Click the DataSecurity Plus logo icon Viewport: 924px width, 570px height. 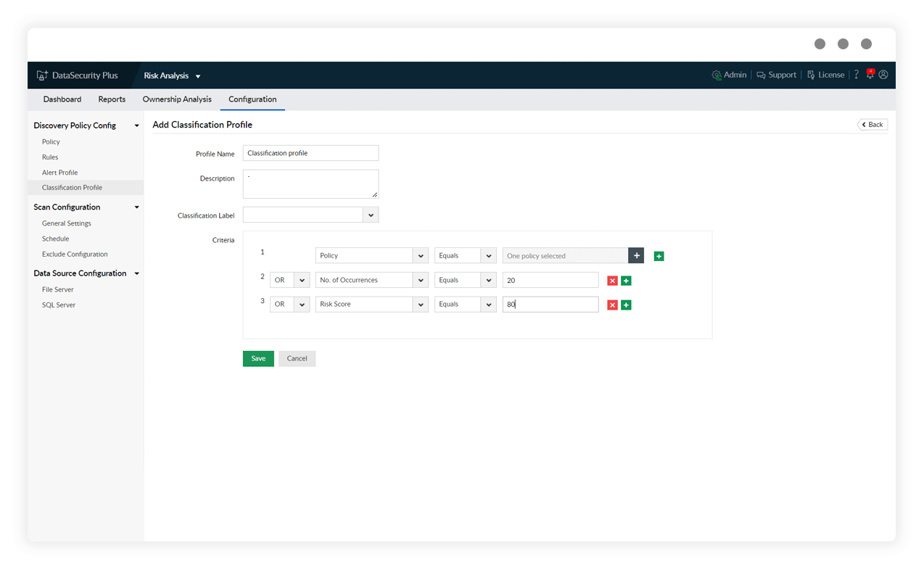click(41, 75)
